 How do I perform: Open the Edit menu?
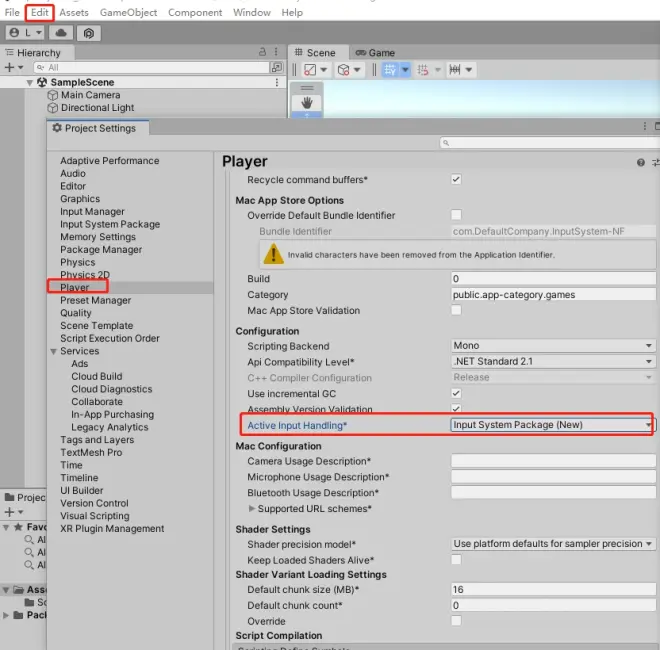click(x=40, y=12)
